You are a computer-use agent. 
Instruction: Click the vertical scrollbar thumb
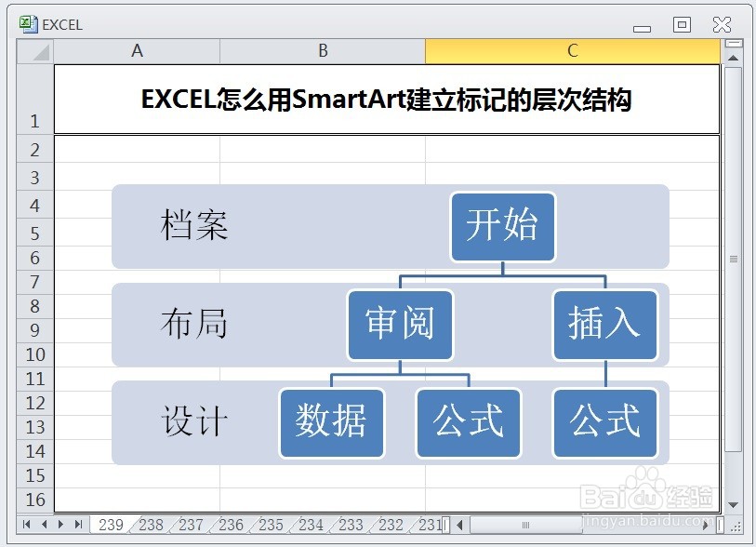734,259
